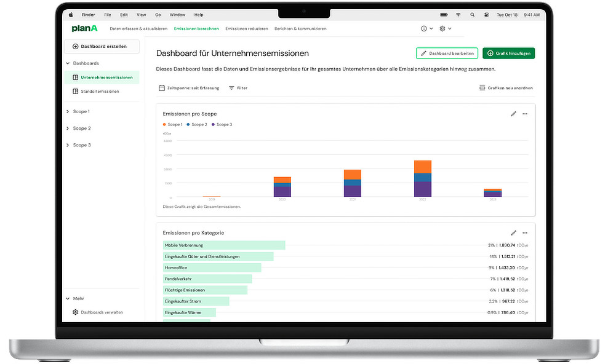Click the Filter icon
The height and width of the screenshot is (364, 608).
pyautogui.click(x=232, y=88)
